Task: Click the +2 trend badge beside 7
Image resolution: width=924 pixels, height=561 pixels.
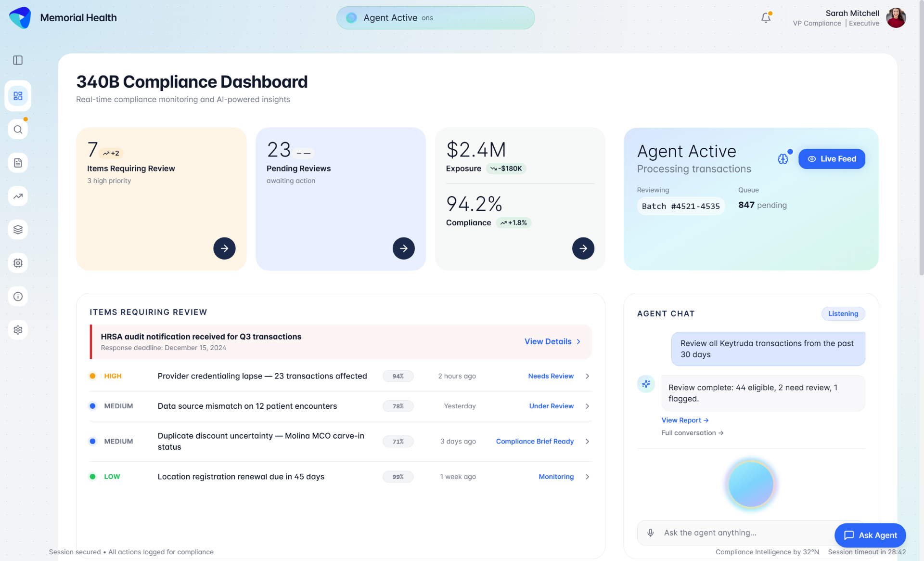Action: [x=111, y=153]
